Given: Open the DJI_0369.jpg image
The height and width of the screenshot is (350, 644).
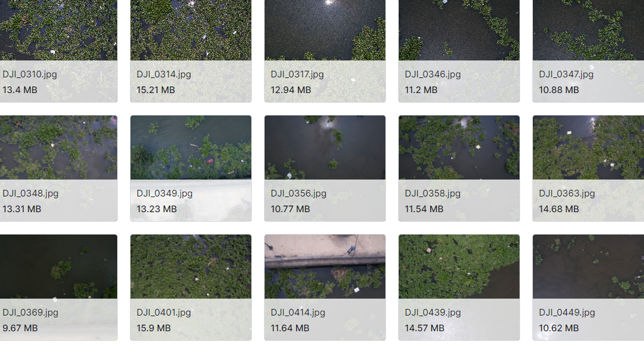Looking at the screenshot, I should (59, 288).
